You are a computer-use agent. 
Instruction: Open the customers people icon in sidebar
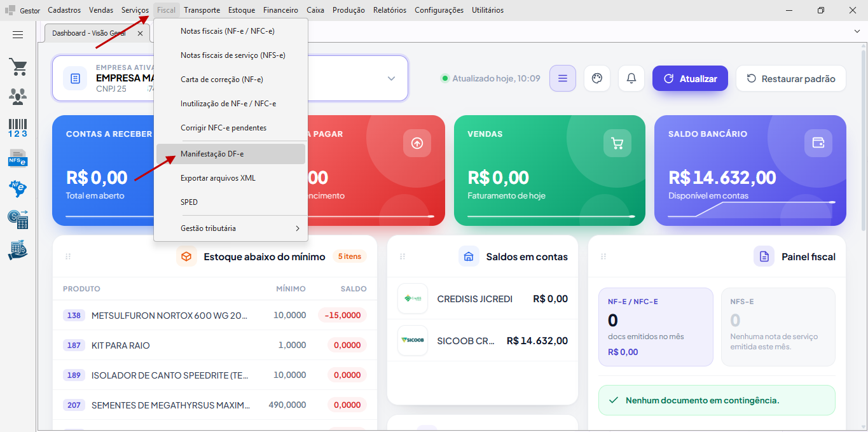tap(18, 97)
